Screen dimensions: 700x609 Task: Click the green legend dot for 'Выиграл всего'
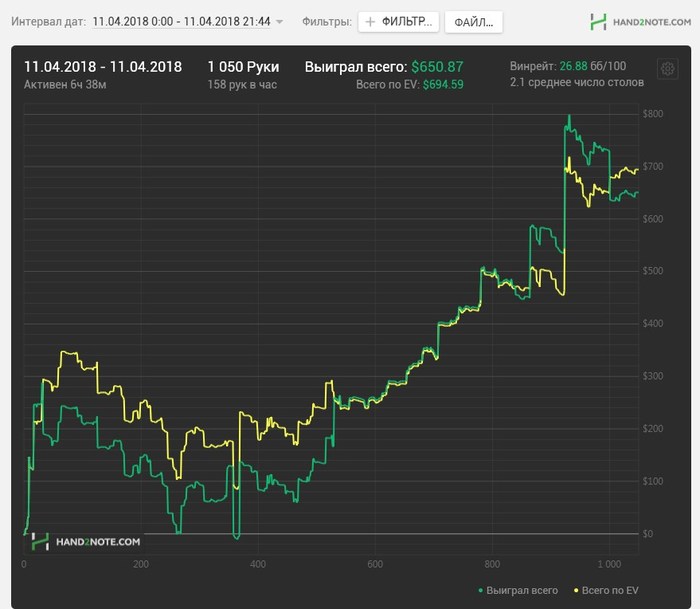[x=482, y=590]
